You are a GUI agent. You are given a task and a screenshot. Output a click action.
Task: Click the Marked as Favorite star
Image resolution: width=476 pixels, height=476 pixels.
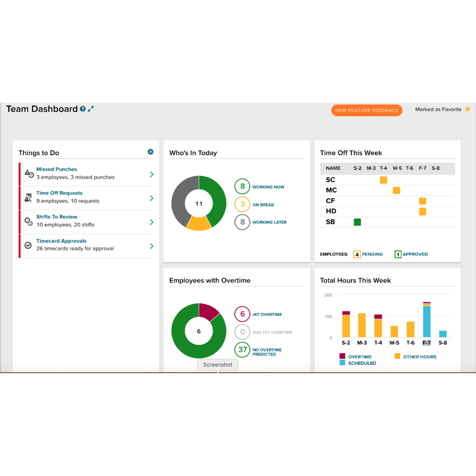tap(467, 109)
